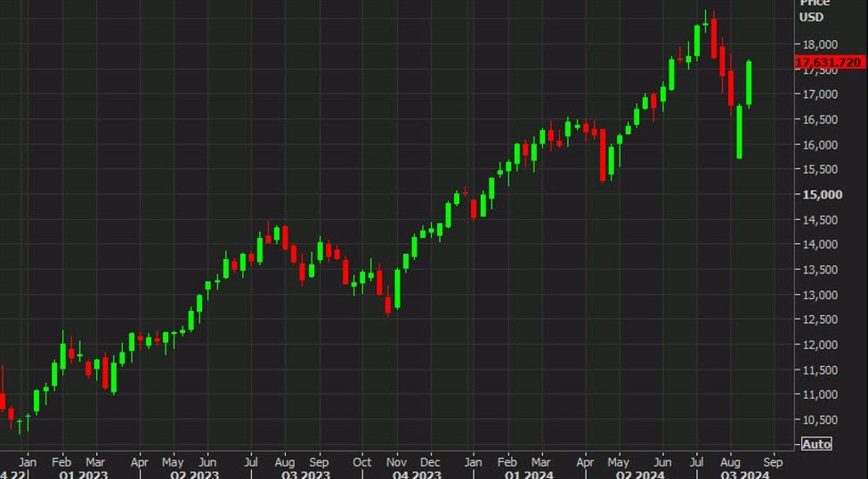Select the Dec month label on time axis
The width and height of the screenshot is (868, 479).
[x=430, y=462]
